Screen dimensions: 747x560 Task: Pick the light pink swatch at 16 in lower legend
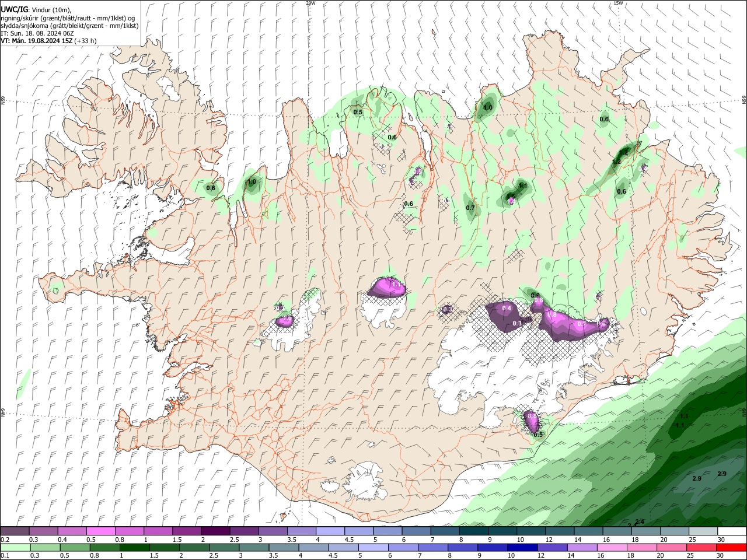click(612, 548)
